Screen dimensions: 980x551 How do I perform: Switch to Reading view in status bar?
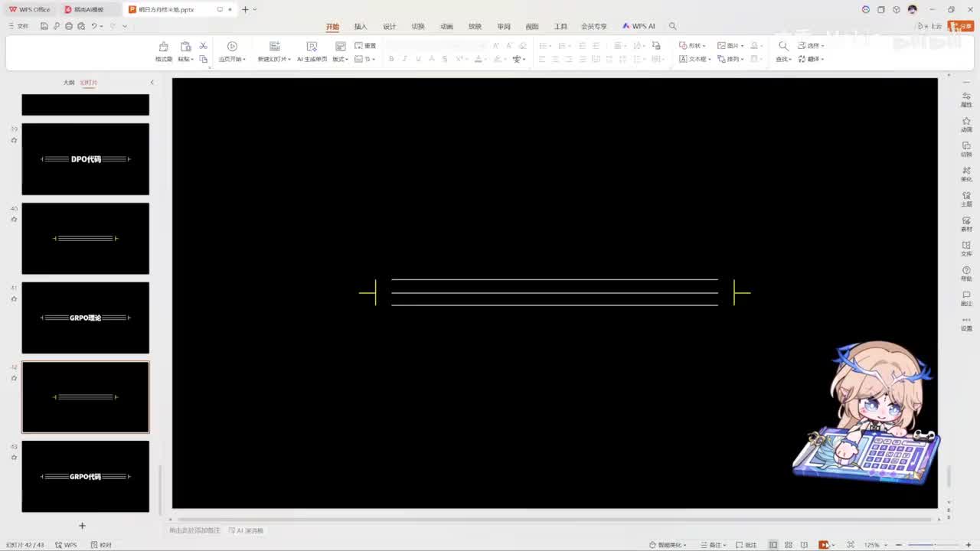click(804, 545)
